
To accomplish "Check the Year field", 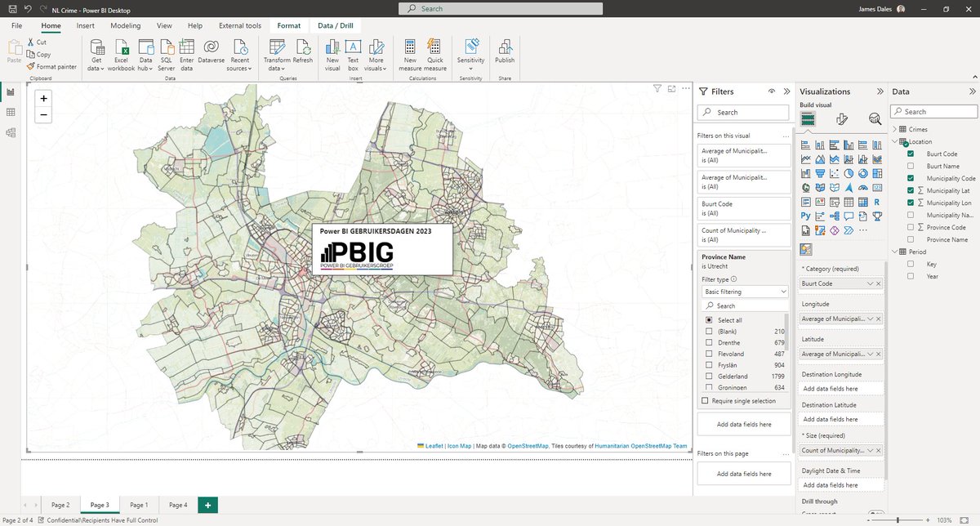I will 911,276.
